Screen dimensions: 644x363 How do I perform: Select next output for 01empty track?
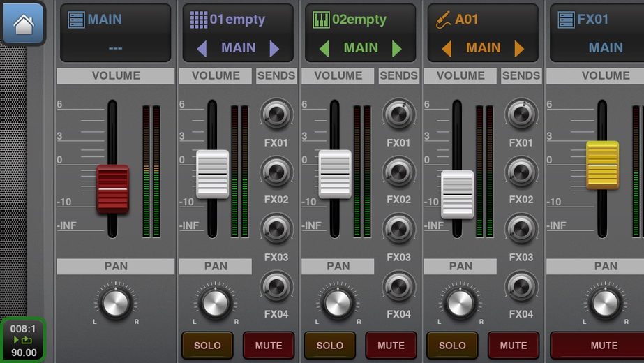click(274, 48)
